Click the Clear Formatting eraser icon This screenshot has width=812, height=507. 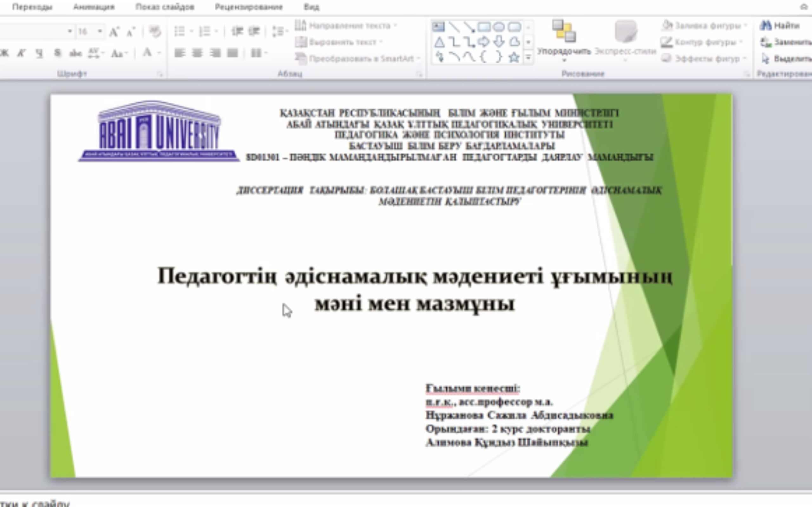click(155, 32)
